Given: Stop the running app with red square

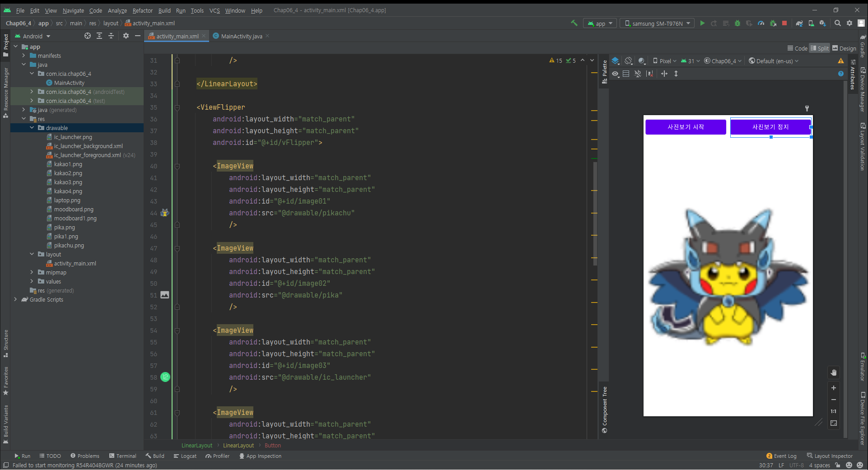Looking at the screenshot, I should pyautogui.click(x=784, y=23).
